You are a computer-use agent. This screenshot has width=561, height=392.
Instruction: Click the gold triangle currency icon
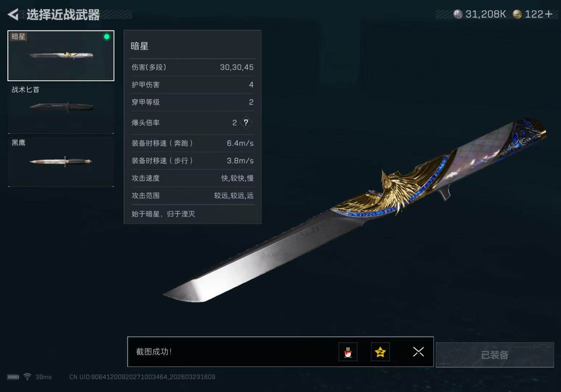pyautogui.click(x=517, y=14)
